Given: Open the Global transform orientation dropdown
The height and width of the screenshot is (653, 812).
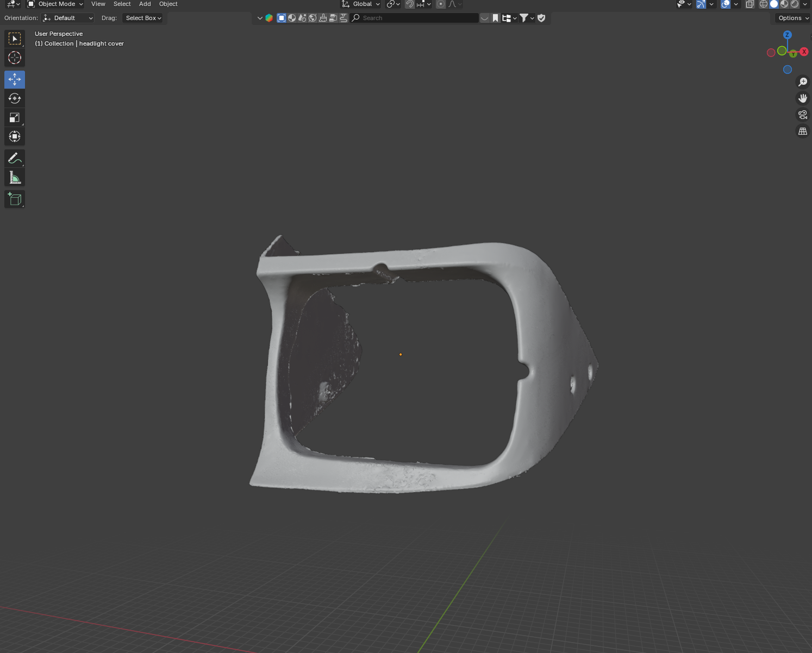Looking at the screenshot, I should pos(360,4).
